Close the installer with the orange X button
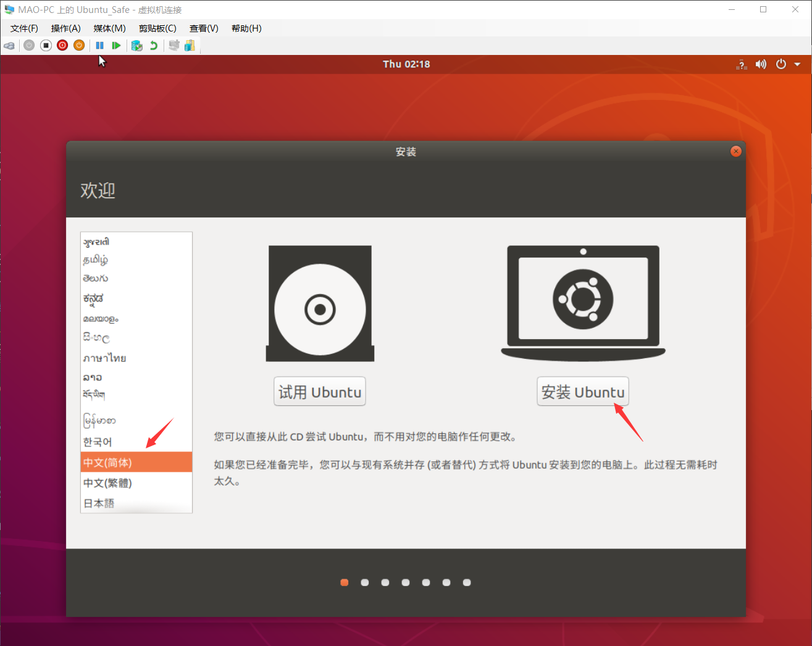 pos(735,151)
